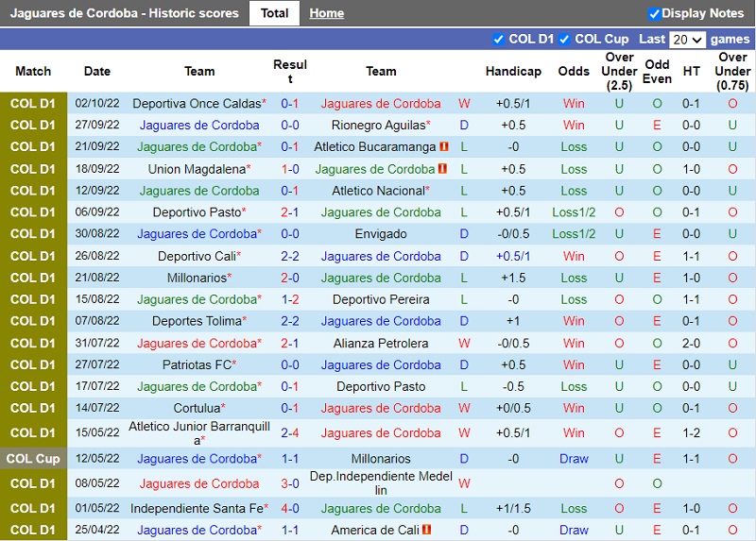Click Atletico Junior Barranquilla team name
The image size is (756, 541).
point(199,433)
